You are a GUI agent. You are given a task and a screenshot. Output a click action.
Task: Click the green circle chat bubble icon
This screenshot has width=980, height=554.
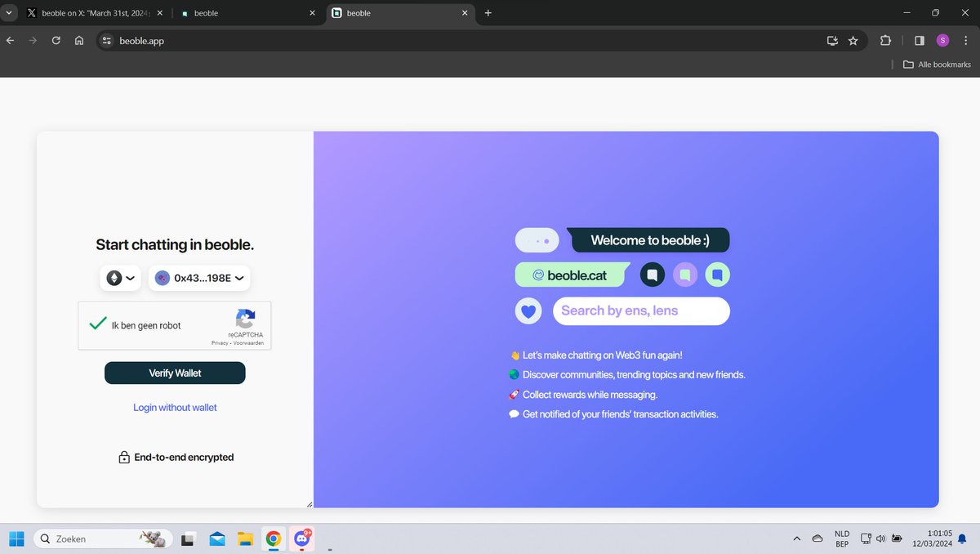[717, 275]
